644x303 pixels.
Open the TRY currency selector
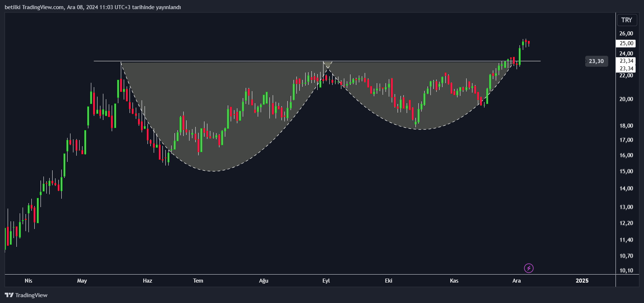click(x=626, y=20)
